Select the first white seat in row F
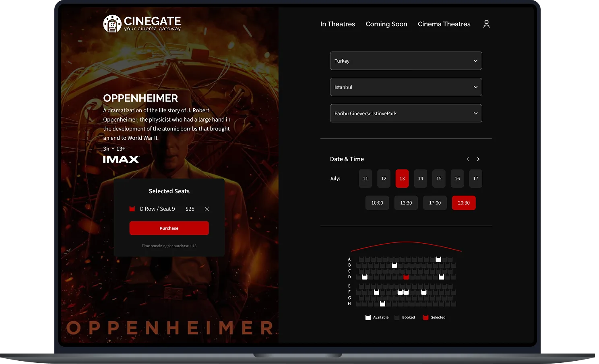This screenshot has height=364, width=599. 376,292
